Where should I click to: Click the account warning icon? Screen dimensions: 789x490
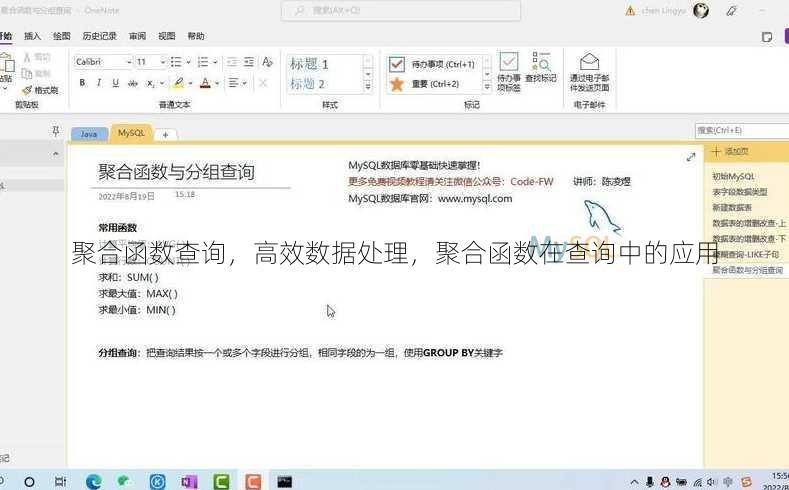pyautogui.click(x=630, y=11)
